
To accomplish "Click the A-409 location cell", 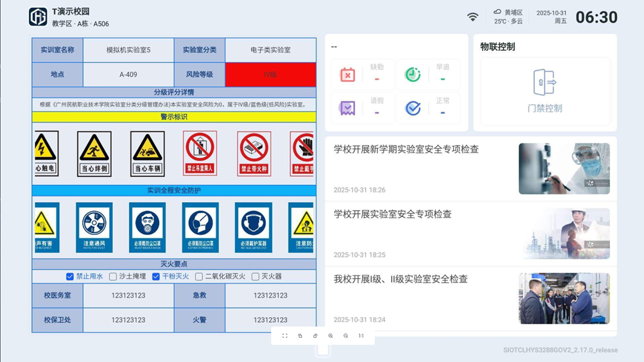I will click(128, 74).
